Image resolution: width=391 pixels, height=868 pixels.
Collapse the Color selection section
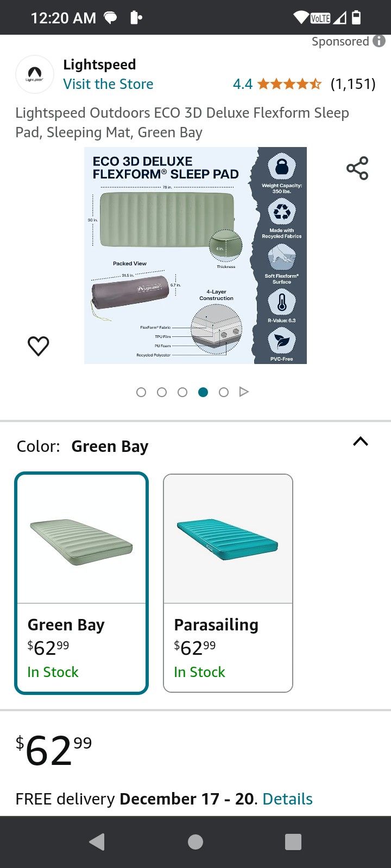click(361, 442)
